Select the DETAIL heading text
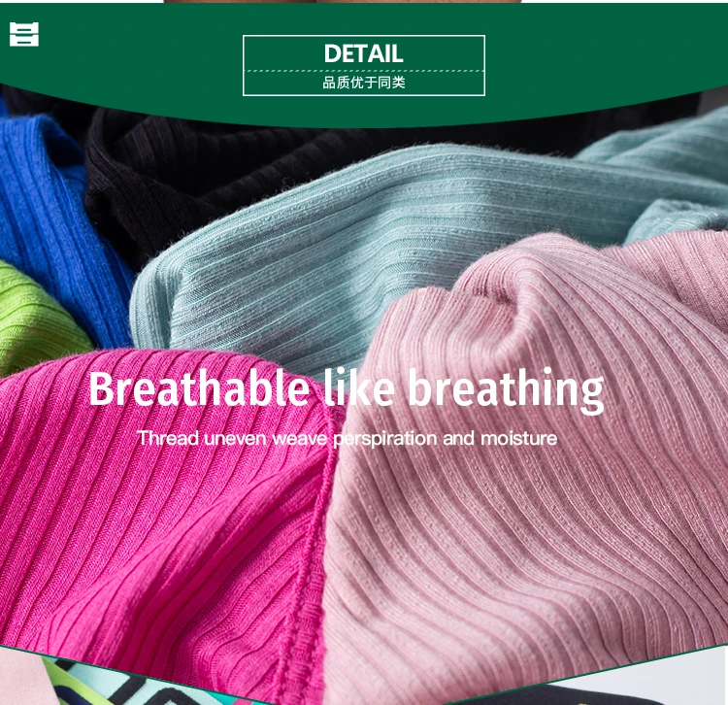 [364, 53]
